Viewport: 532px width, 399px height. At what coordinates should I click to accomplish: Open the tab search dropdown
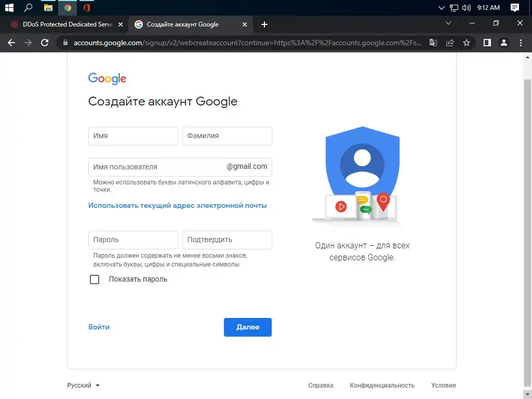pyautogui.click(x=448, y=23)
